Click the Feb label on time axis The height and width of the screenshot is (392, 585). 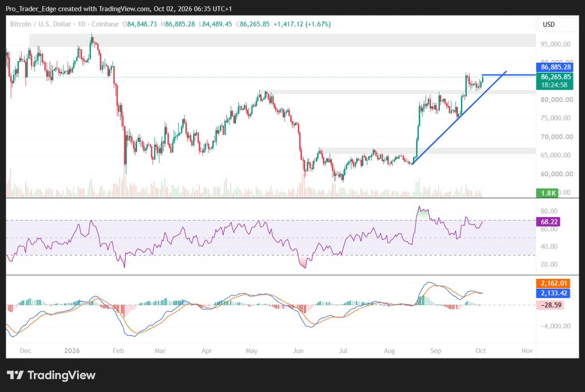[x=118, y=350]
